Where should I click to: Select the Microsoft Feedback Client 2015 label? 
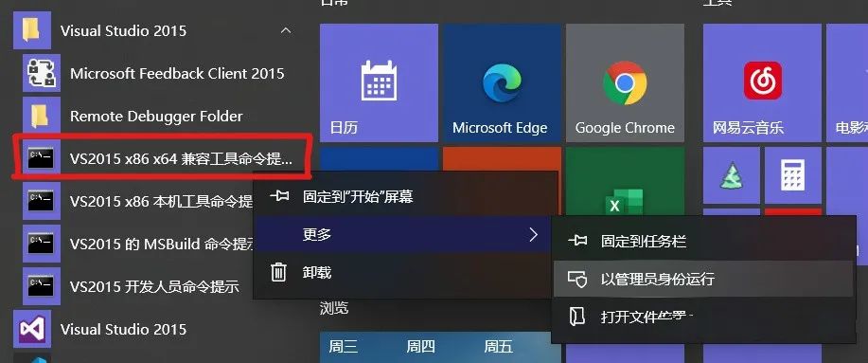click(177, 73)
